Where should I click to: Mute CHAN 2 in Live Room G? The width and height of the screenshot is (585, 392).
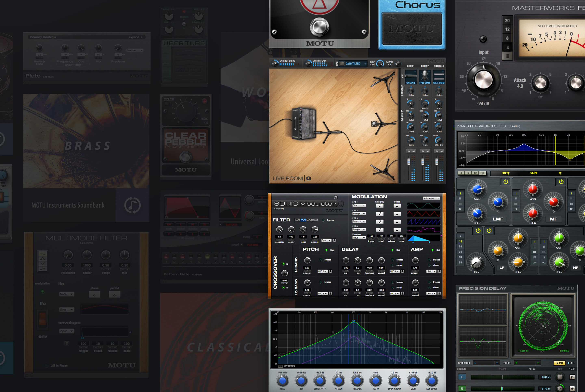(x=428, y=151)
